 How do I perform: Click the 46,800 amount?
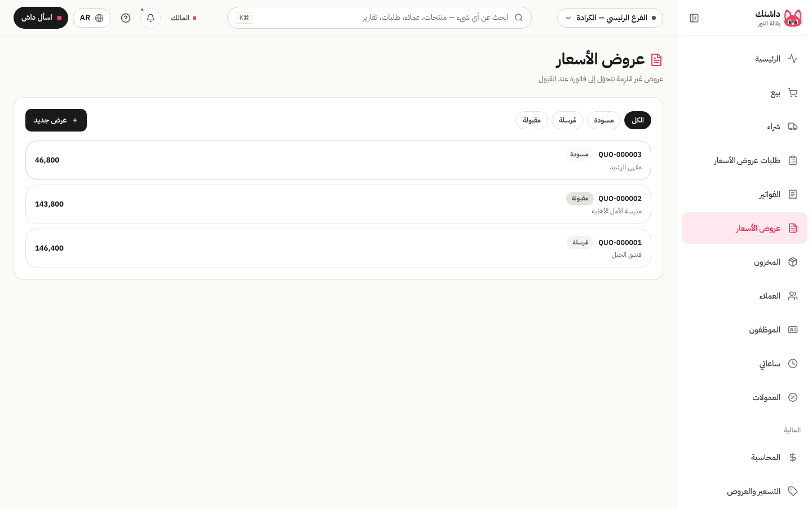(x=47, y=160)
